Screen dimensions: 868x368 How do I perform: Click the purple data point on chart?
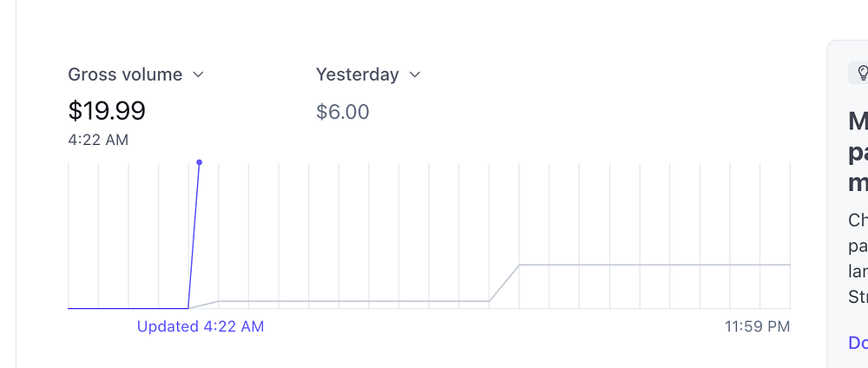[x=200, y=162]
